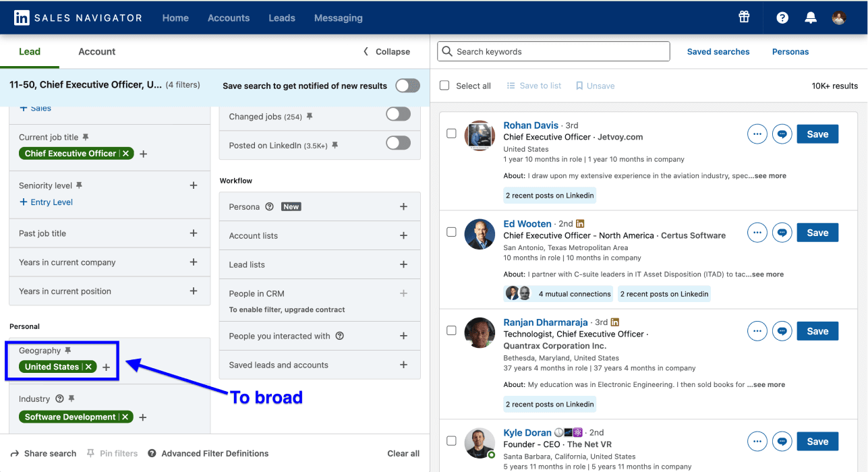Open the three-dot menu on Ed Wooten
868x472 pixels.
(757, 232)
